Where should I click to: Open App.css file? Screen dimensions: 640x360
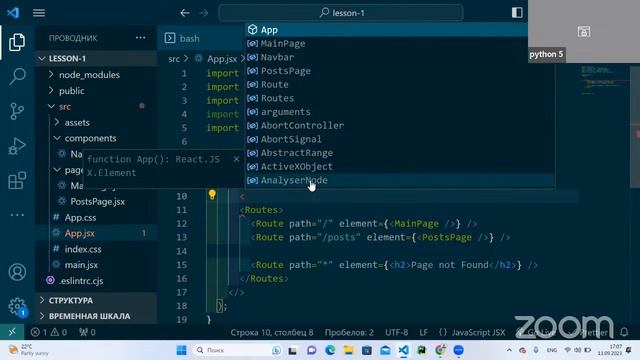[x=80, y=218]
